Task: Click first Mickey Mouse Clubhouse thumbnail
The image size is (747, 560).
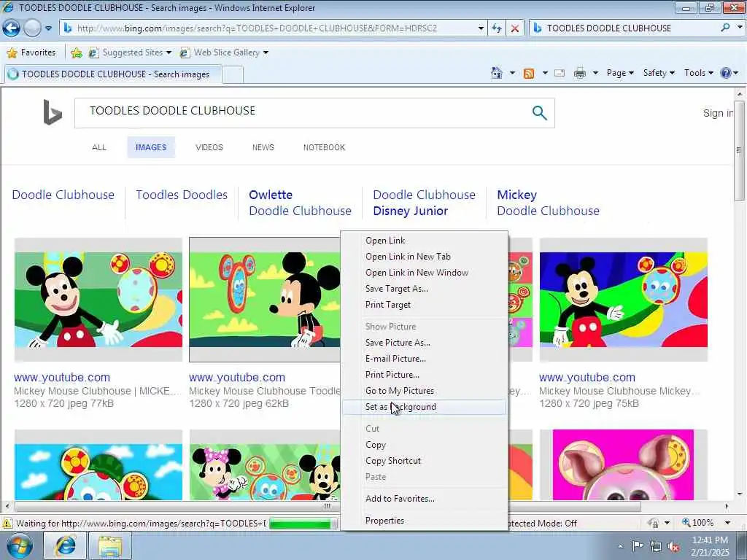Action: [x=98, y=300]
